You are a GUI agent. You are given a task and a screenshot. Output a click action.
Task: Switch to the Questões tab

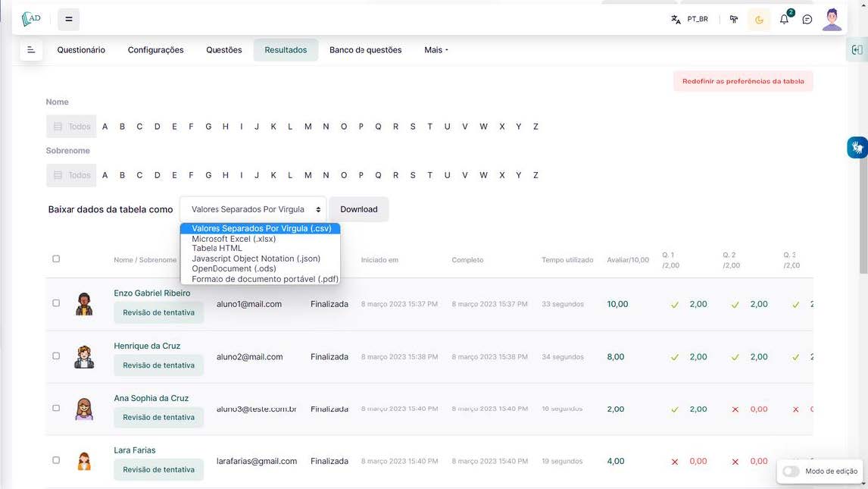pos(224,50)
